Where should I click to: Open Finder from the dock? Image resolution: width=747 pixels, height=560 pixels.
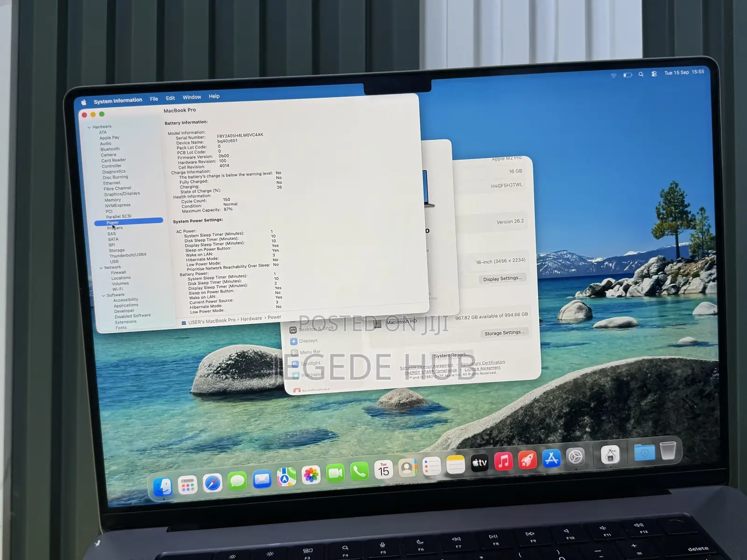(162, 487)
